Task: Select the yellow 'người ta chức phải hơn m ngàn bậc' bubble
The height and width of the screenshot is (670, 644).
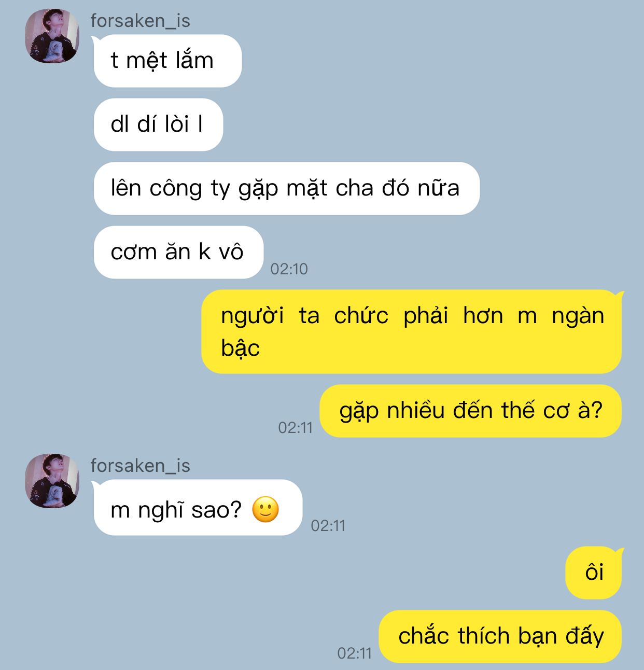Action: tap(412, 331)
